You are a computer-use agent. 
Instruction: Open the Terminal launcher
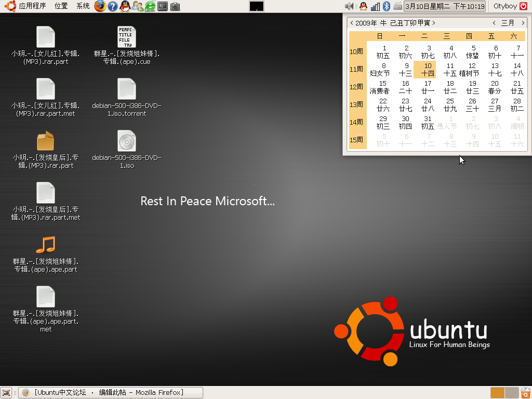tap(163, 6)
